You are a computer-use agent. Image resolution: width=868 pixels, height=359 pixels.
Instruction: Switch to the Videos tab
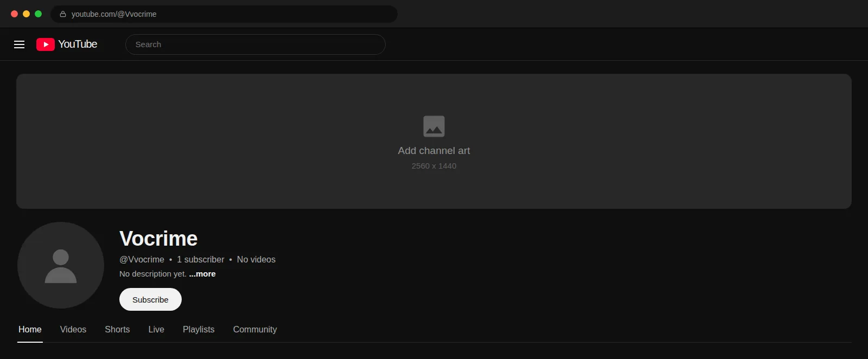pos(73,329)
